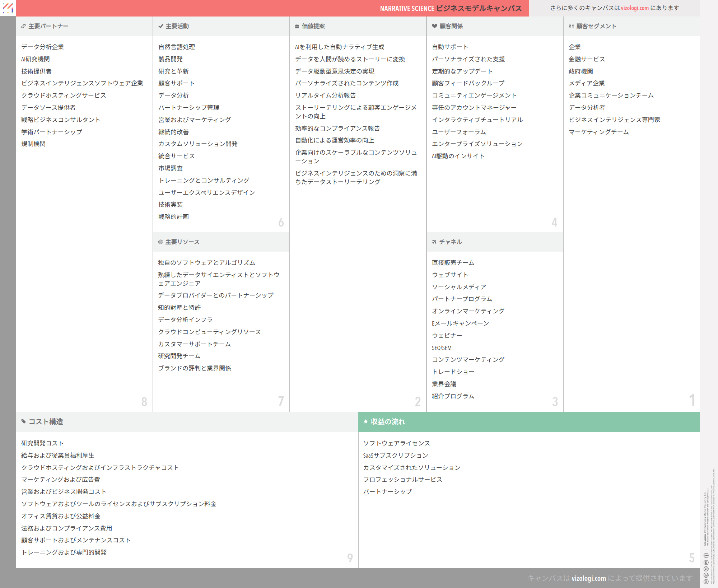This screenshot has height=588, width=718.
Task: Click the plane icon beside チャネル
Action: [434, 242]
